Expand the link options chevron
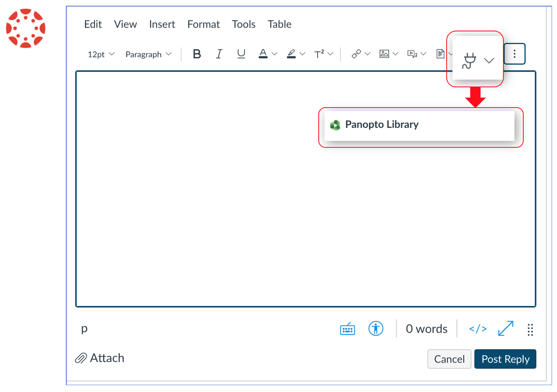The width and height of the screenshot is (557, 392). point(367,54)
